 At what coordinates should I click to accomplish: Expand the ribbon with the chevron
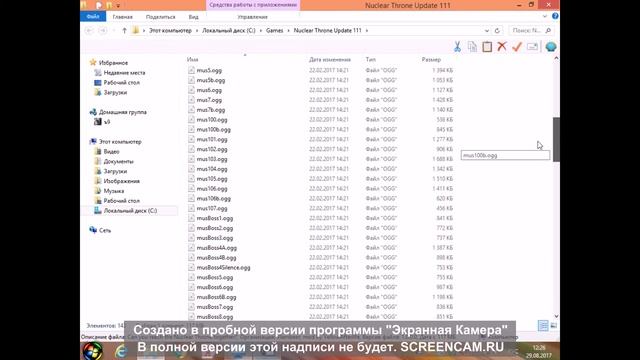coord(545,16)
